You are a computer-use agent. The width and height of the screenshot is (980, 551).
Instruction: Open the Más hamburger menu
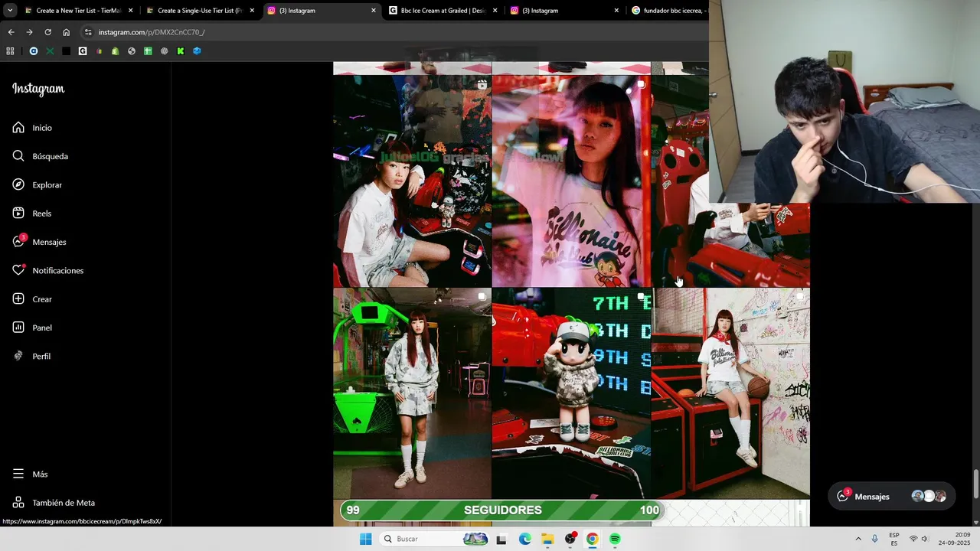click(x=18, y=474)
